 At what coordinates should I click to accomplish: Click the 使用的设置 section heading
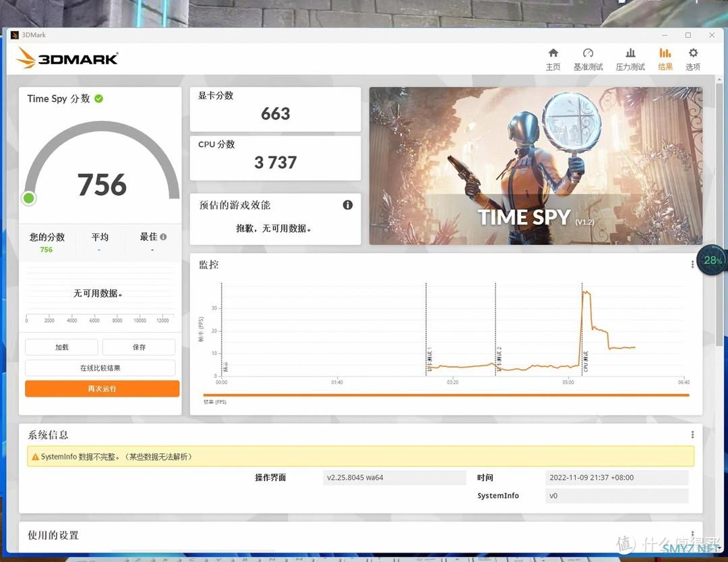53,535
